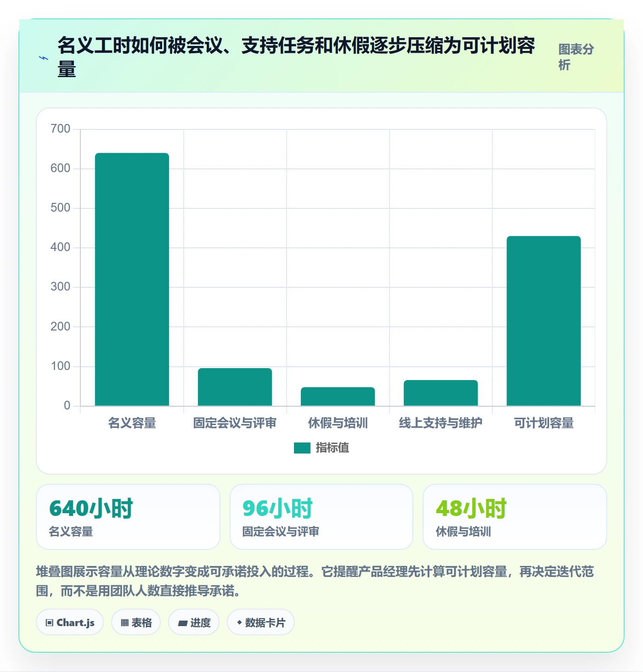This screenshot has width=643, height=672.
Task: Click the 进度 tag
Action: (x=194, y=622)
